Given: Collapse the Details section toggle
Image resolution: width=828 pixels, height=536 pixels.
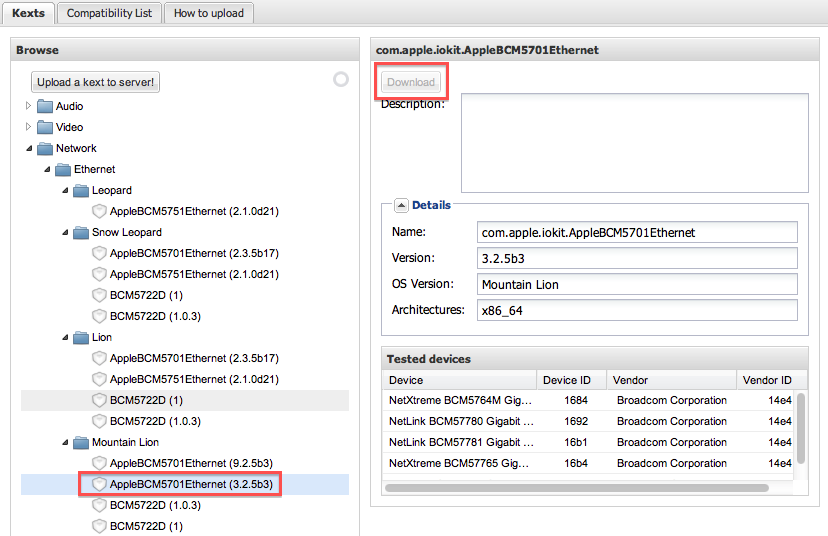Looking at the screenshot, I should (401, 205).
